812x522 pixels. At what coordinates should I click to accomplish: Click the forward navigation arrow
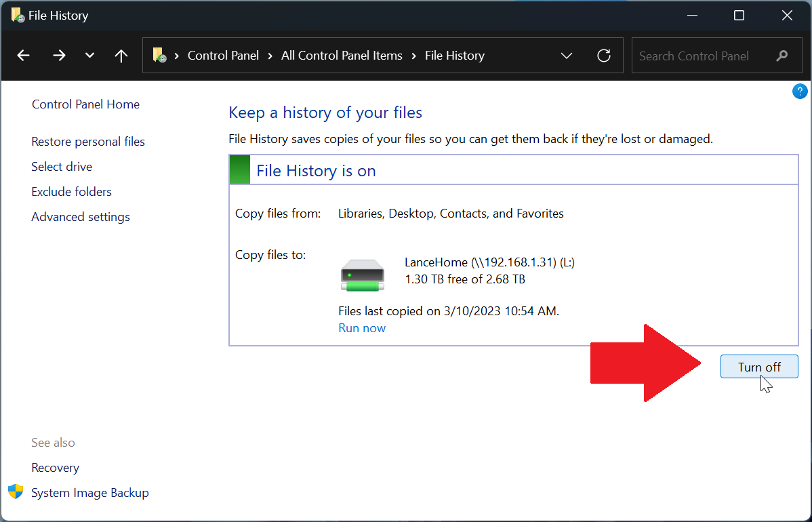coord(59,56)
